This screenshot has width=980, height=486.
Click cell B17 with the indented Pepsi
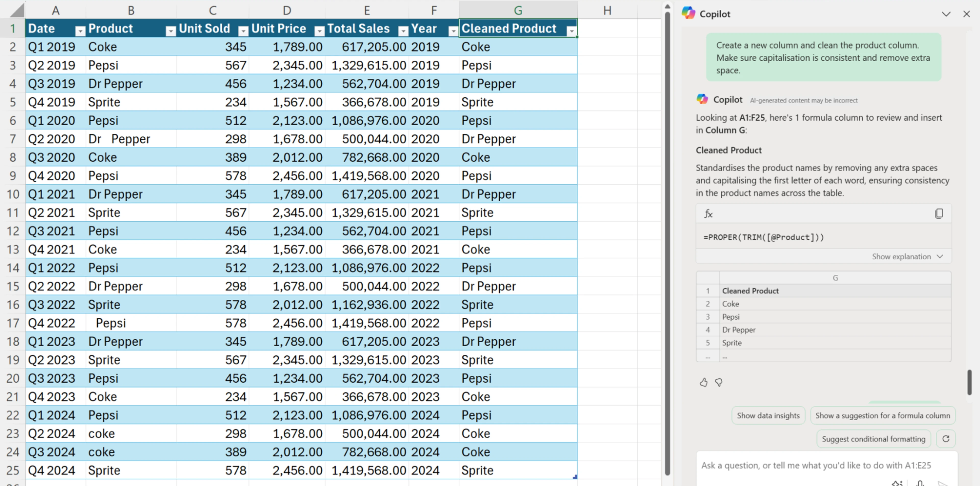[x=131, y=323]
